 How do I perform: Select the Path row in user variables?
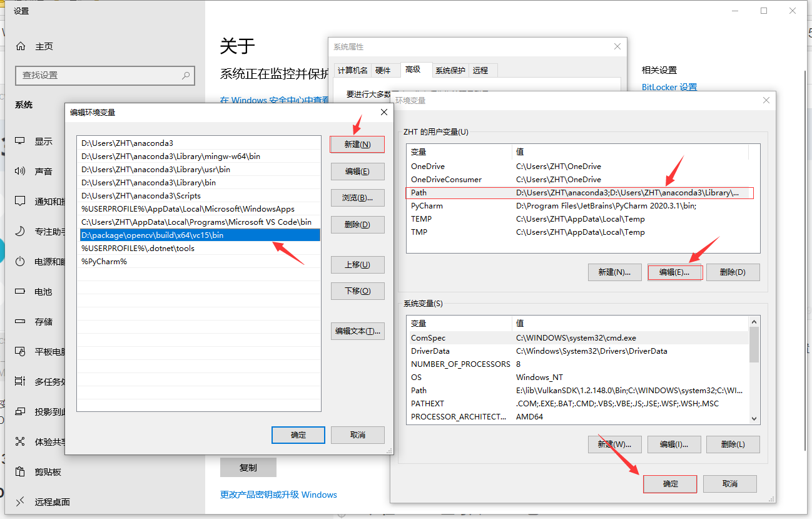(x=579, y=193)
